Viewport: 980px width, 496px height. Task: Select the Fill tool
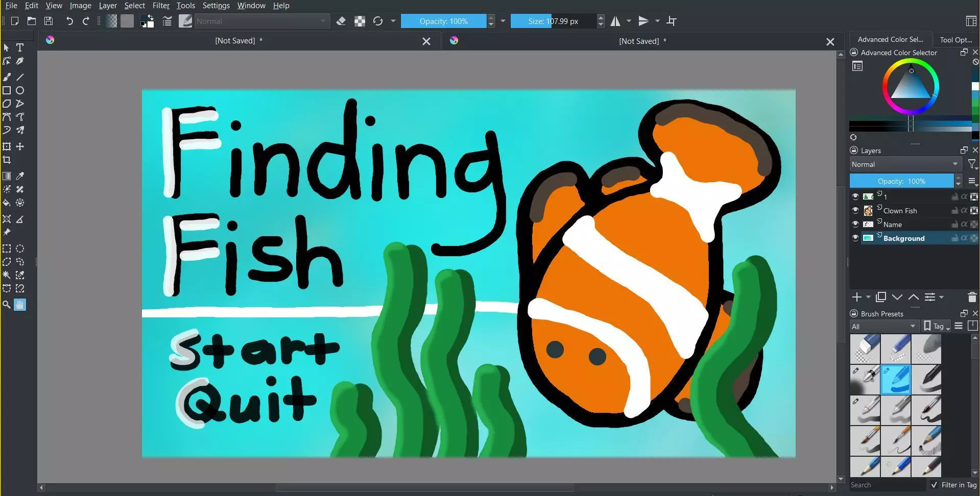(x=7, y=203)
